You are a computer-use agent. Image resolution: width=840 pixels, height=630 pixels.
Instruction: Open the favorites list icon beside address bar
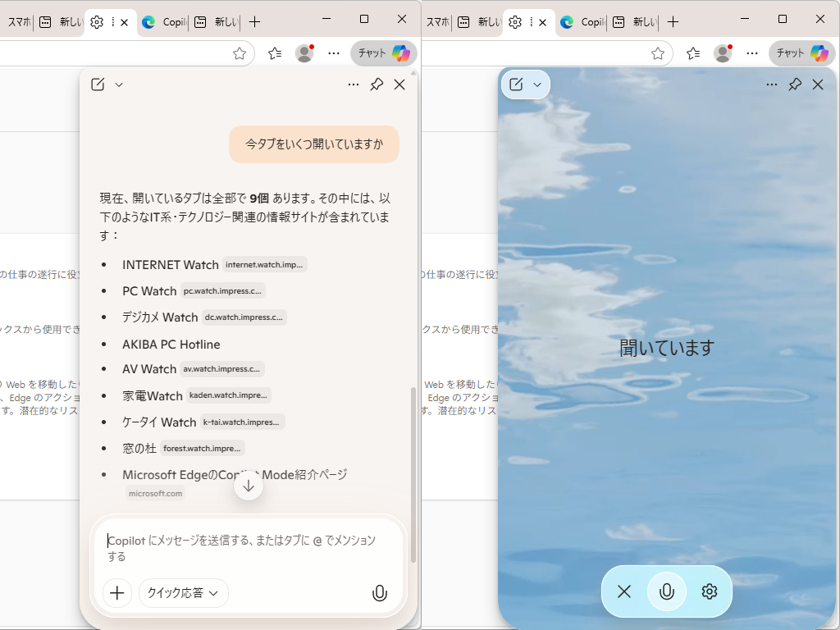pyautogui.click(x=274, y=53)
